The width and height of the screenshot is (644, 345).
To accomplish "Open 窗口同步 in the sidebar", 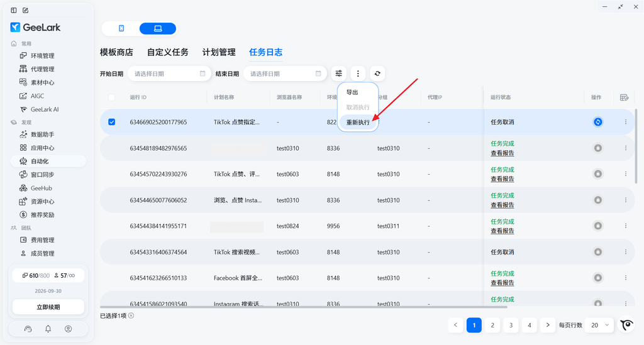I will click(42, 175).
